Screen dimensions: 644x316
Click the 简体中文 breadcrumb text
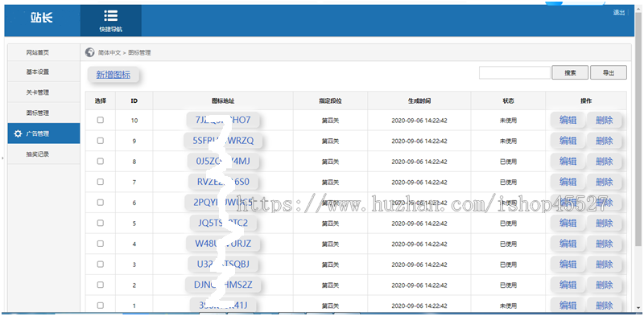point(109,53)
